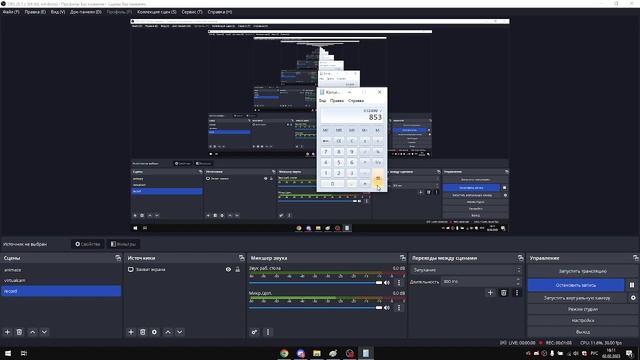Open the transition type dropdown
Screen dimensions: 640x360
[x=467, y=270]
